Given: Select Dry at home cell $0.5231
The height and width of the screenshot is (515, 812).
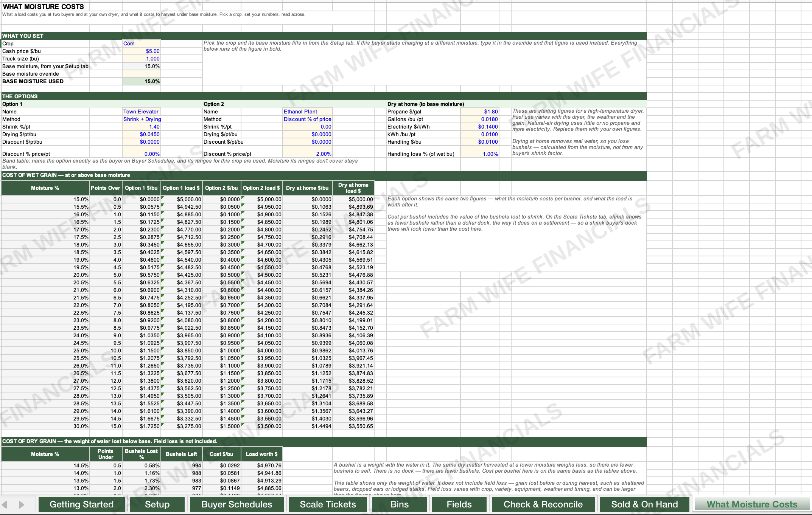Looking at the screenshot, I should (x=308, y=275).
